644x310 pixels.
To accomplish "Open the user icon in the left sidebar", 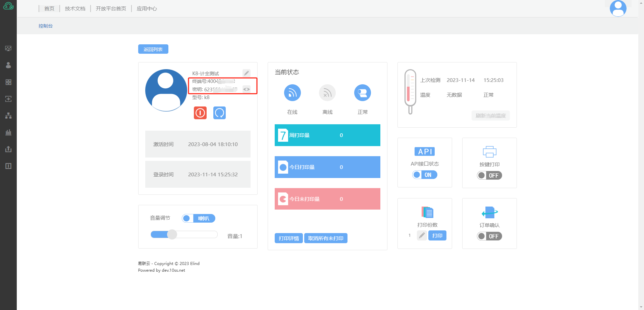I will [x=8, y=65].
